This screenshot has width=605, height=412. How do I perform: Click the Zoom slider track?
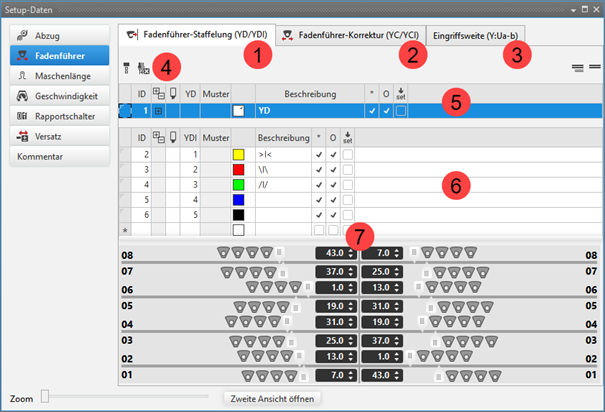click(x=120, y=398)
